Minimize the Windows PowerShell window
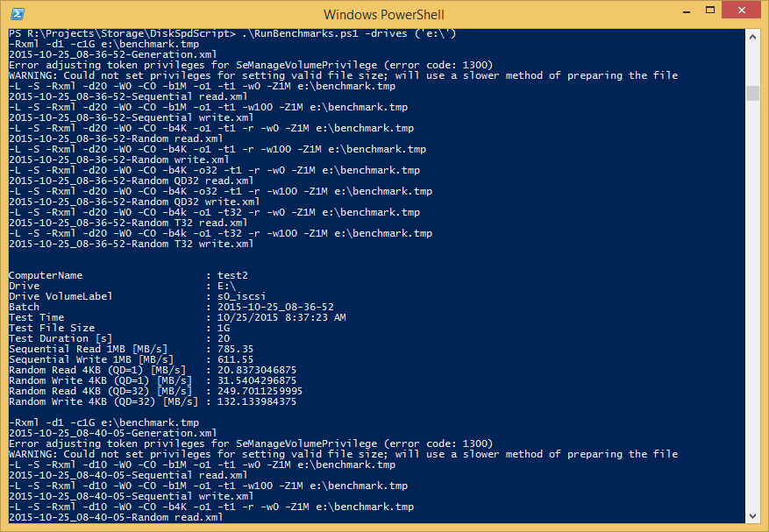The height and width of the screenshot is (532, 769). tap(687, 11)
